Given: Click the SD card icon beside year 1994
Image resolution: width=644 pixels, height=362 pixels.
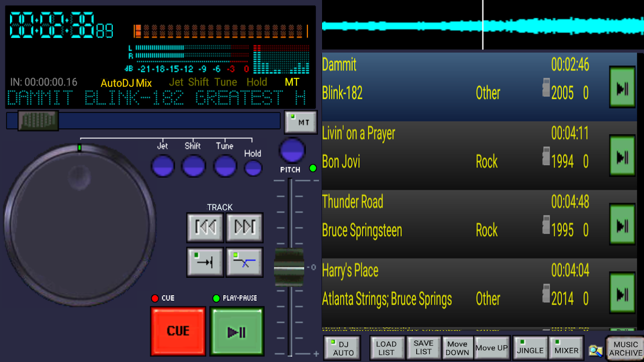Looking at the screenshot, I should [x=546, y=156].
